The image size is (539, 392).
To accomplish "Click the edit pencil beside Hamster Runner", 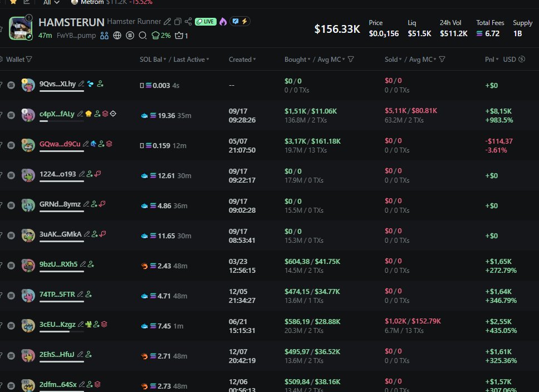I will tap(167, 22).
